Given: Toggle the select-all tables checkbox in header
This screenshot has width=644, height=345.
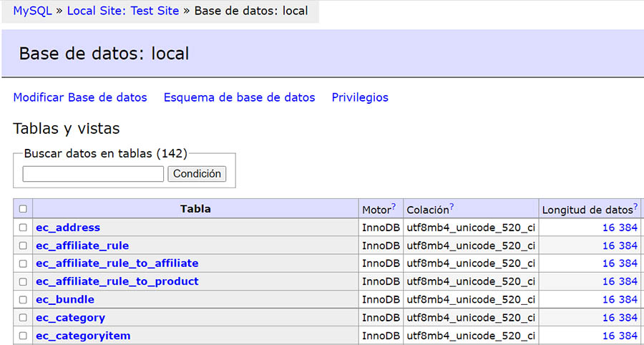Looking at the screenshot, I should 23,209.
